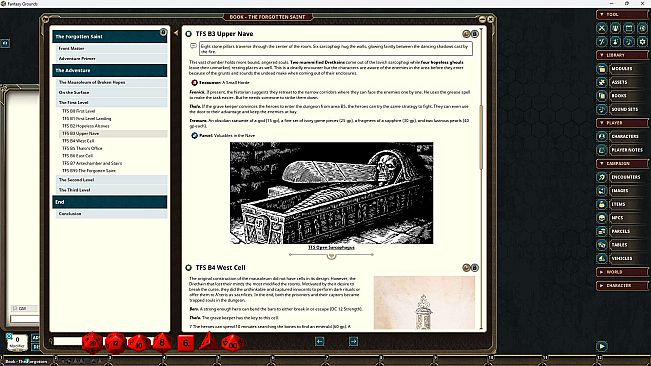This screenshot has height=366, width=651.
Task: Pick the red d6 die
Action: (x=186, y=343)
